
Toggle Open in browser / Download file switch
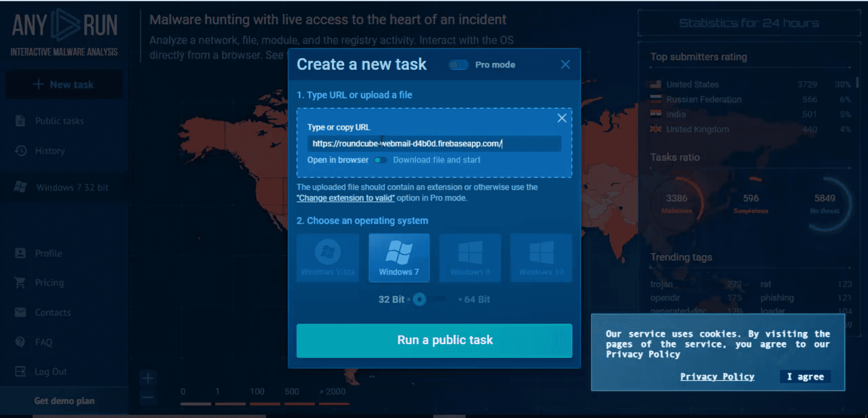click(381, 160)
